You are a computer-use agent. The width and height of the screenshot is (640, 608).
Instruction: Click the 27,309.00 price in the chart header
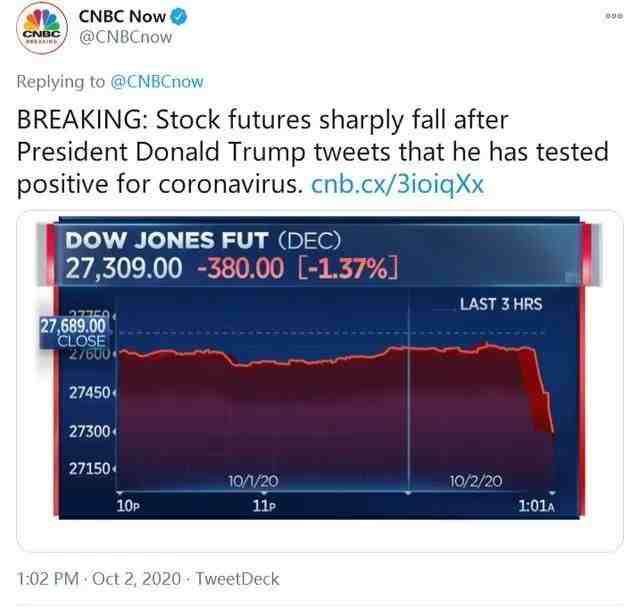pyautogui.click(x=121, y=268)
